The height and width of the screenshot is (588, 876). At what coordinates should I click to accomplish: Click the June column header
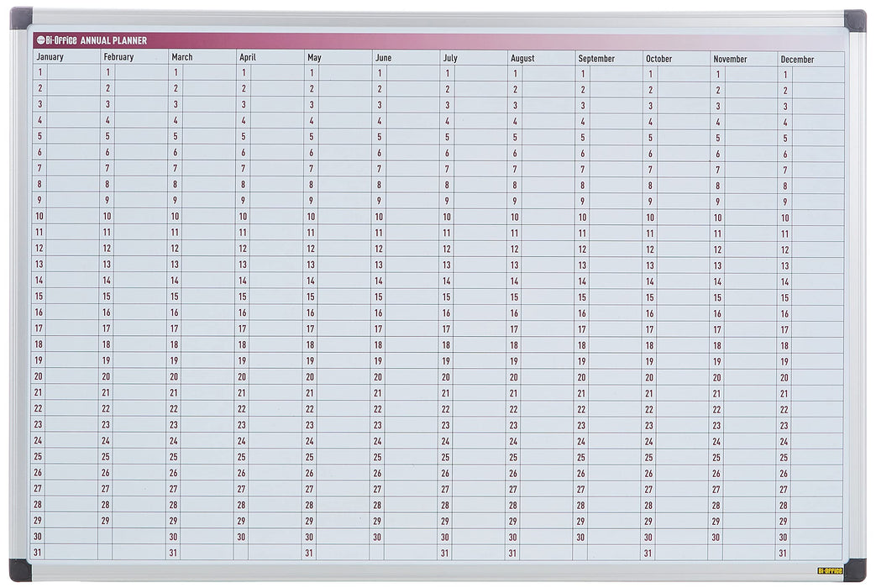coord(382,59)
